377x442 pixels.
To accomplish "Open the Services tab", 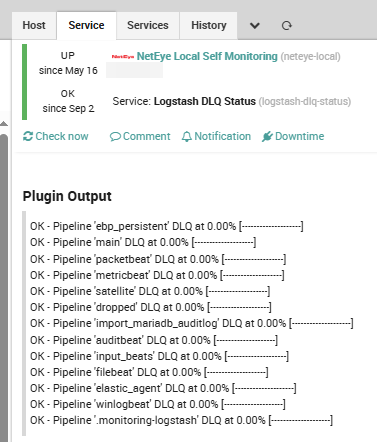I will click(148, 26).
